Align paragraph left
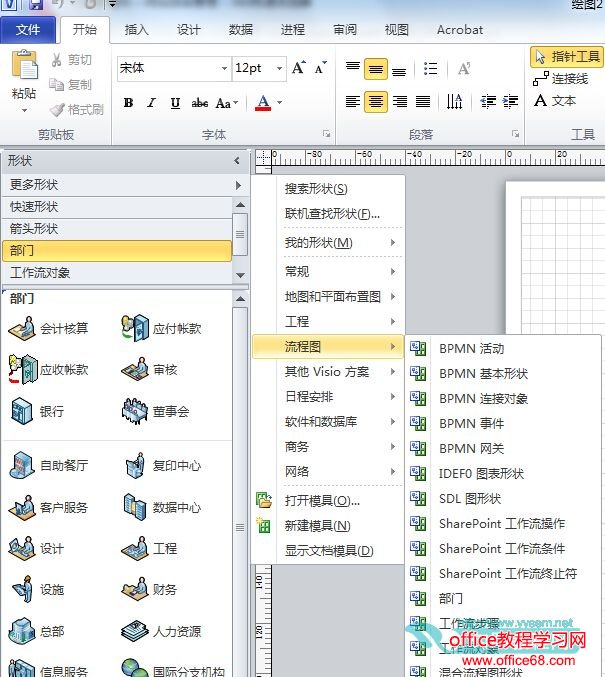This screenshot has width=605, height=677. pos(353,102)
